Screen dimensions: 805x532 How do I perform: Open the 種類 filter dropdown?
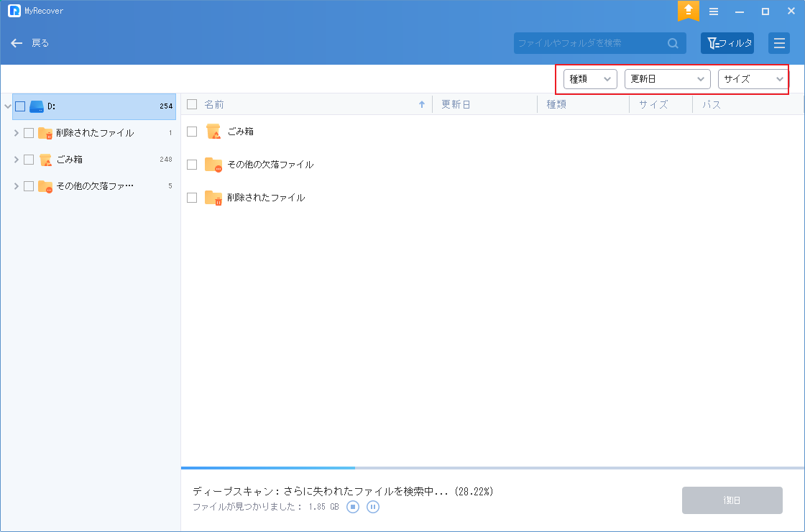[590, 79]
